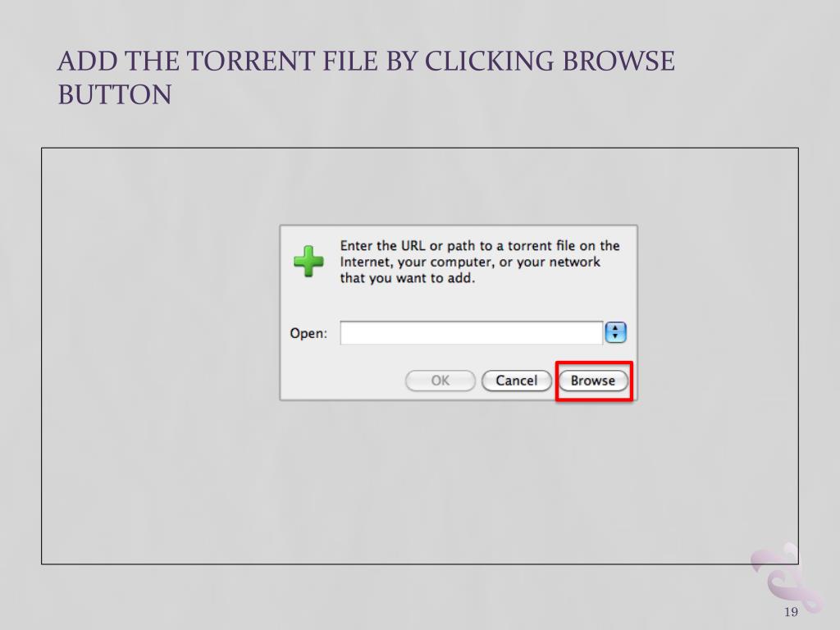Click the "Internet, your computer" text line
Image resolution: width=840 pixels, height=630 pixels.
click(470, 262)
